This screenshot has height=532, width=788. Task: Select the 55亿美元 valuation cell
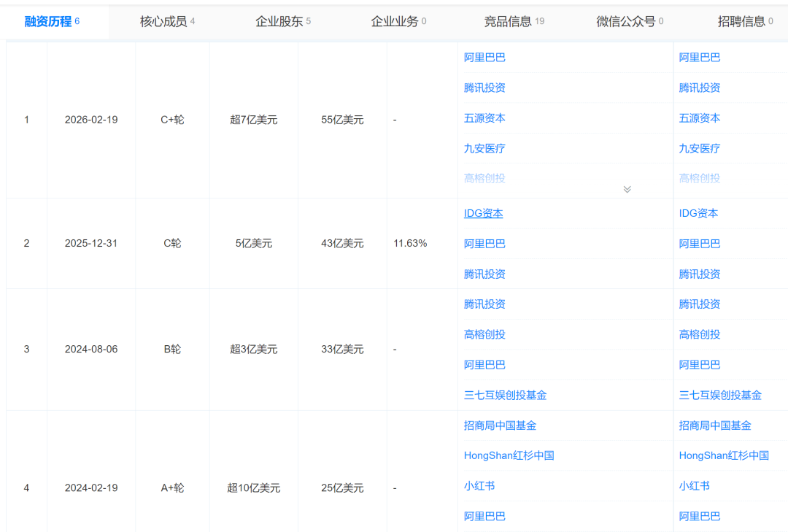(x=342, y=120)
